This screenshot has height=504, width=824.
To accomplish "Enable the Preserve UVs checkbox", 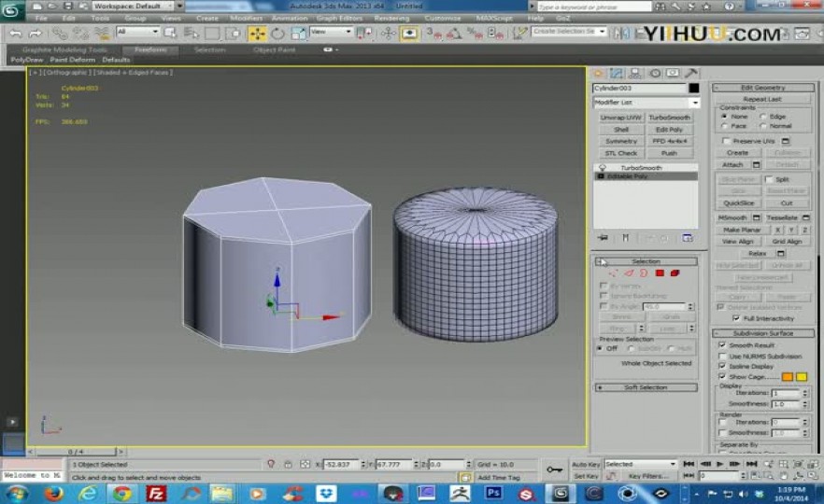I will coord(726,141).
